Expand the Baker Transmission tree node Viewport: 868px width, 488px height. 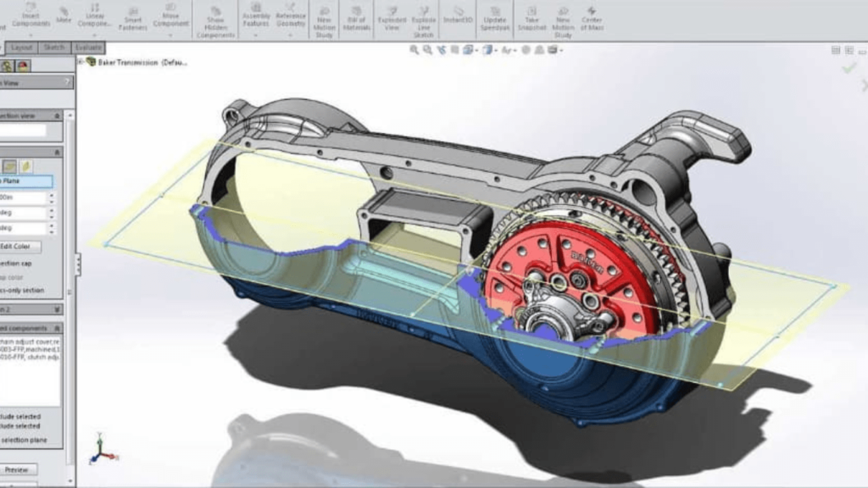(81, 62)
